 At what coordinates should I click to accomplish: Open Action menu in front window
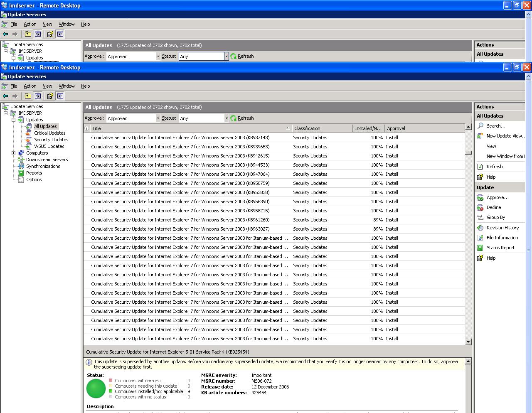(30, 86)
